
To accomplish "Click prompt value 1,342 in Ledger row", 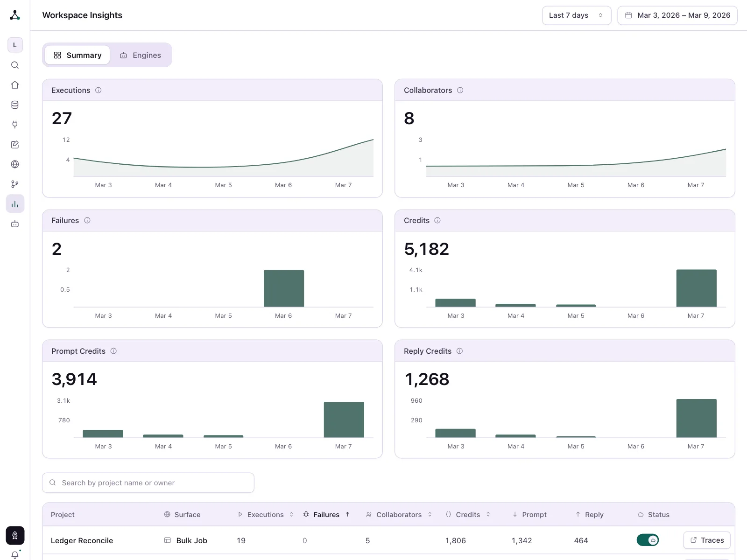I will (522, 540).
